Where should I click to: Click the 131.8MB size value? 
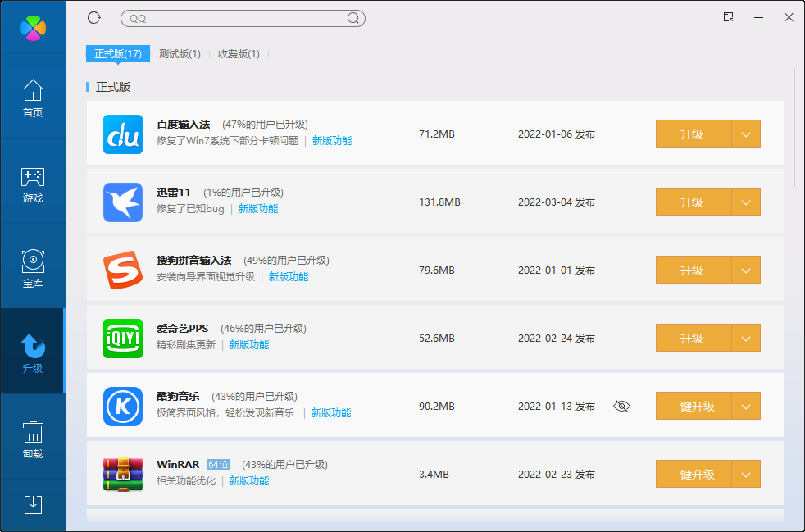pos(439,202)
